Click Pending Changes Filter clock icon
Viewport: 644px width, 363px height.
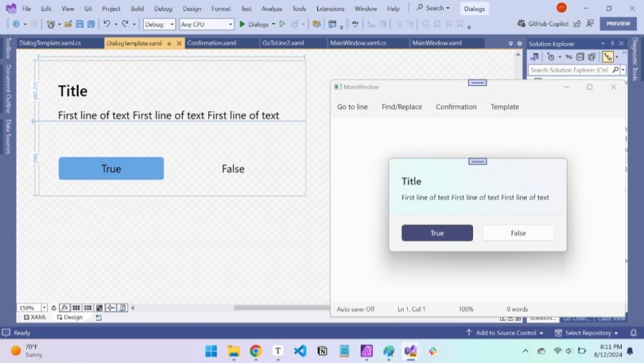(x=551, y=57)
